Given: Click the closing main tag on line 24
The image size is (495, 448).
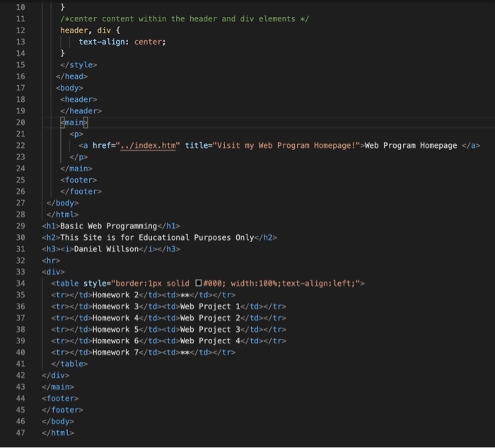Looking at the screenshot, I should tap(76, 168).
